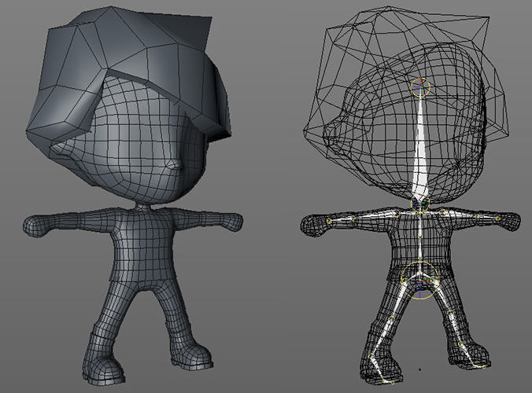Viewport: 532px width, 393px height.
Task: Select the neck joint circle below wireframe head
Action: click(x=420, y=204)
